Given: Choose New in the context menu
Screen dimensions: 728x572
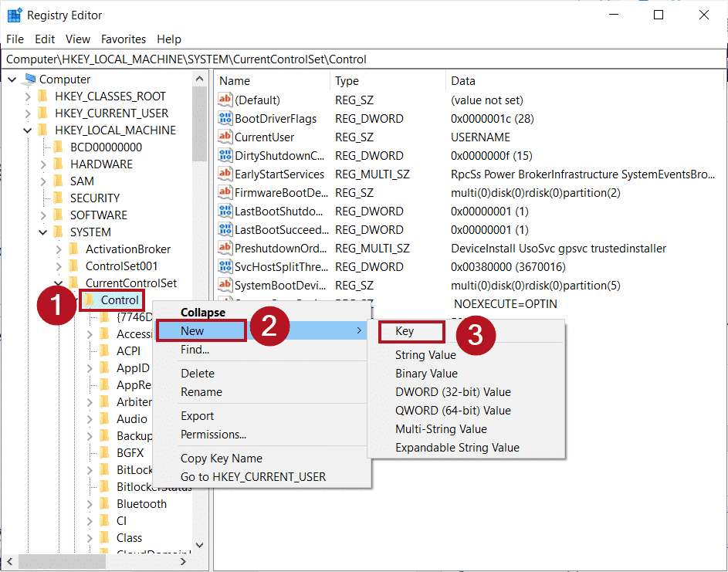Looking at the screenshot, I should (262, 330).
